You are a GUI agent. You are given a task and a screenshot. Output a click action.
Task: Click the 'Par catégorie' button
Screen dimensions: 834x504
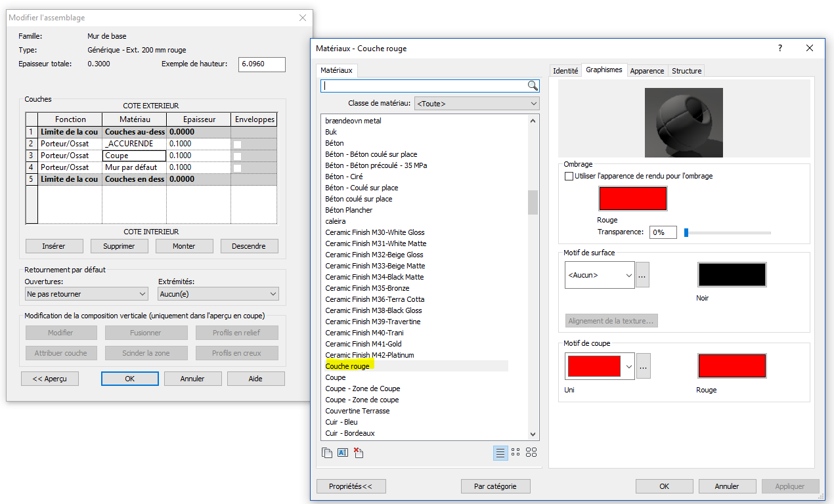click(495, 486)
